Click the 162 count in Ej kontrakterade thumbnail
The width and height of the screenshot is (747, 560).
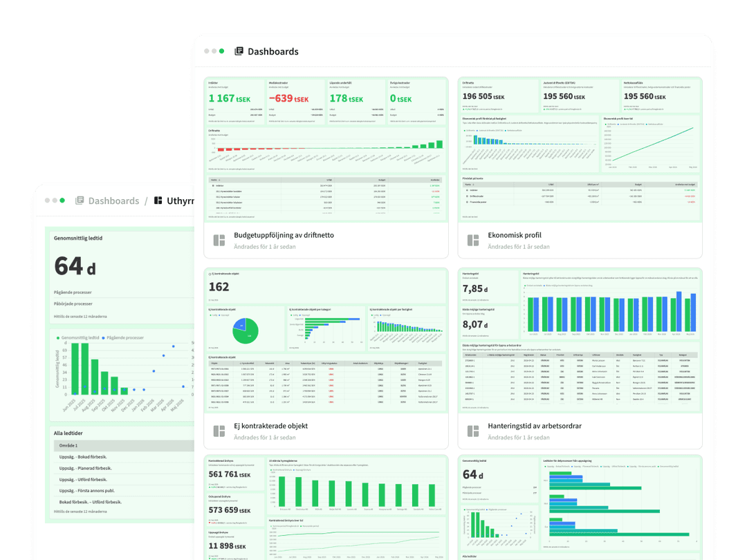[x=219, y=287]
